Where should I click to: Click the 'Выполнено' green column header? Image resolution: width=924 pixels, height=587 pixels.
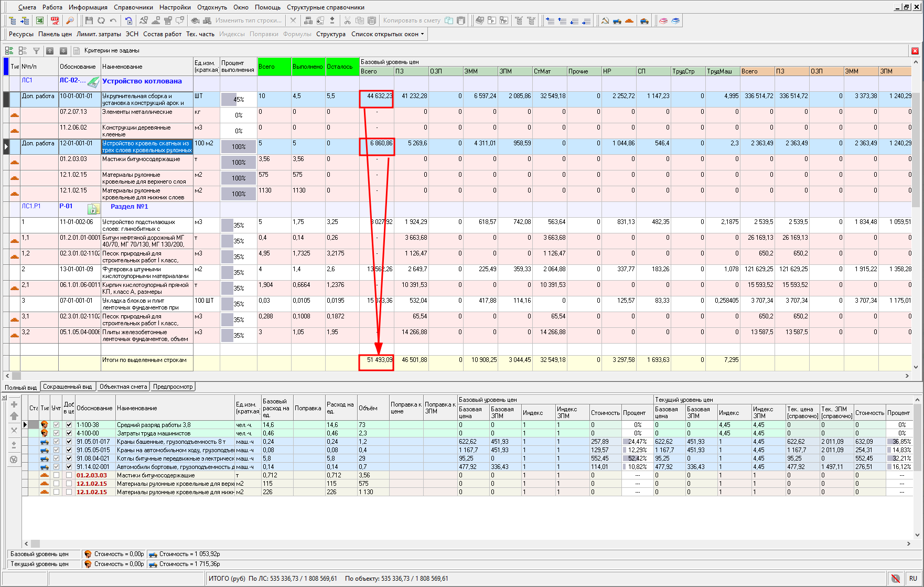pos(308,67)
